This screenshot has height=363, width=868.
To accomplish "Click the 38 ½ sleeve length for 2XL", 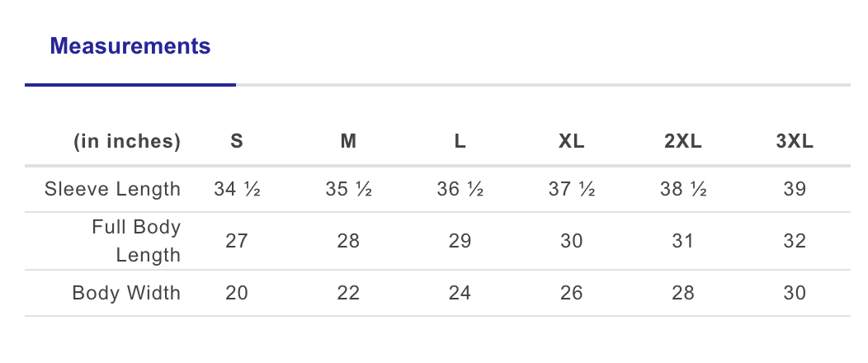I will point(683,190).
